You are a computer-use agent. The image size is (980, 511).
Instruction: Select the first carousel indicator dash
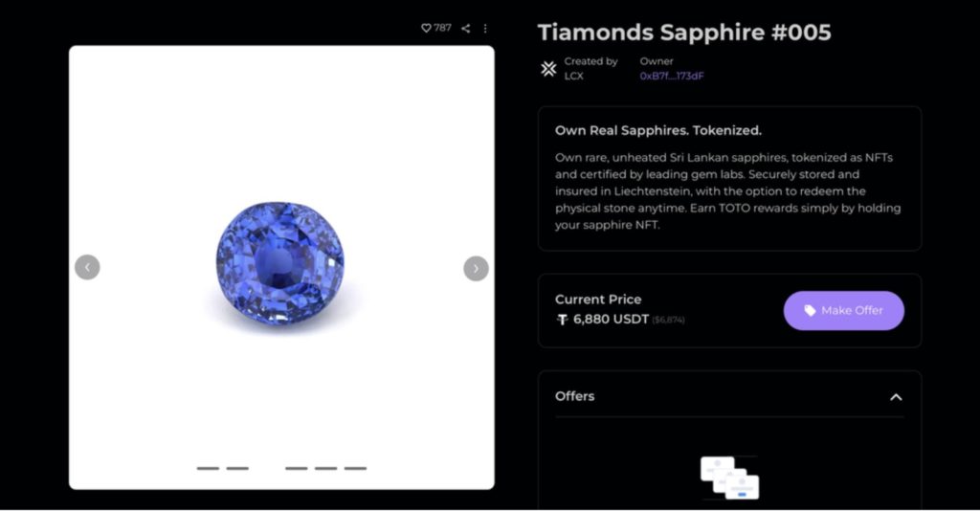[208, 468]
